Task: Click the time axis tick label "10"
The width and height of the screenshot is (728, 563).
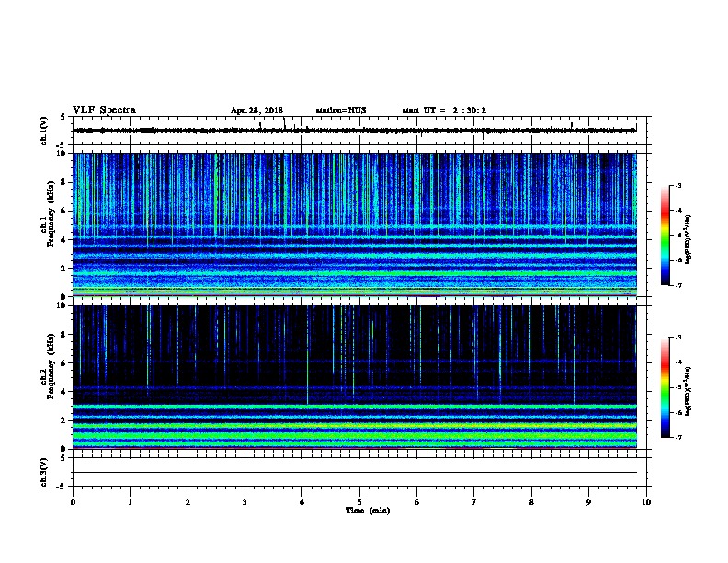Action: [646, 502]
